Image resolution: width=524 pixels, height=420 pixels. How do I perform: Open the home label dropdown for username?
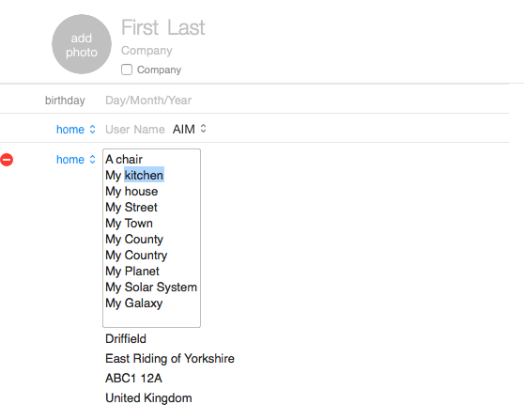[x=76, y=130]
